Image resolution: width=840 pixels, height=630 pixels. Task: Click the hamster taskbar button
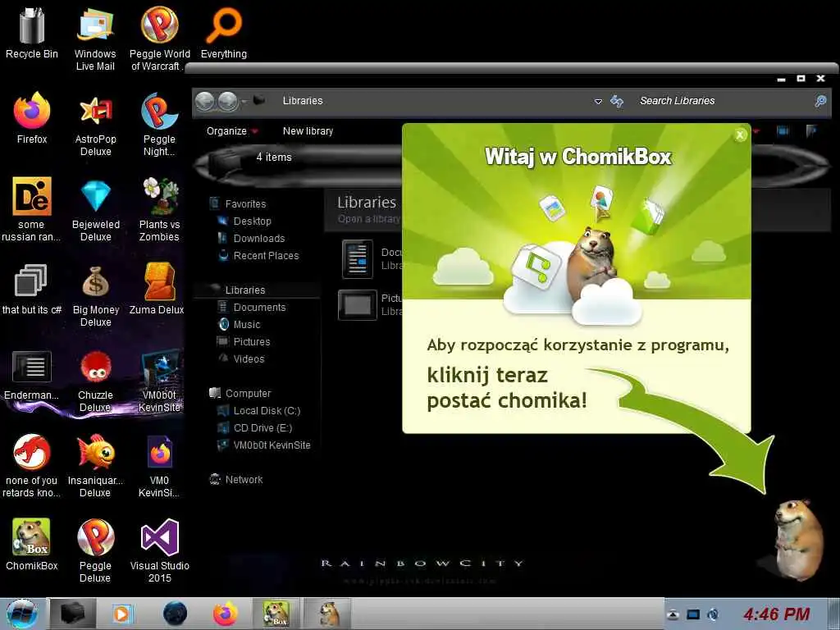327,614
